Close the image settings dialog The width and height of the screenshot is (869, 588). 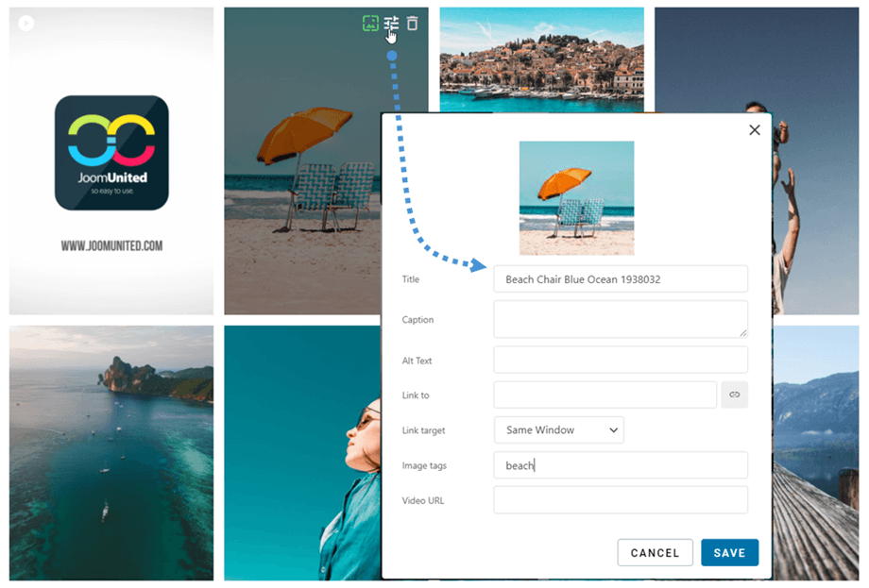pos(754,130)
